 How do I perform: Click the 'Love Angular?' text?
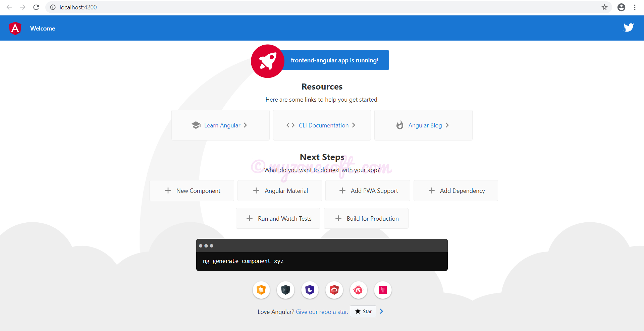tap(276, 312)
